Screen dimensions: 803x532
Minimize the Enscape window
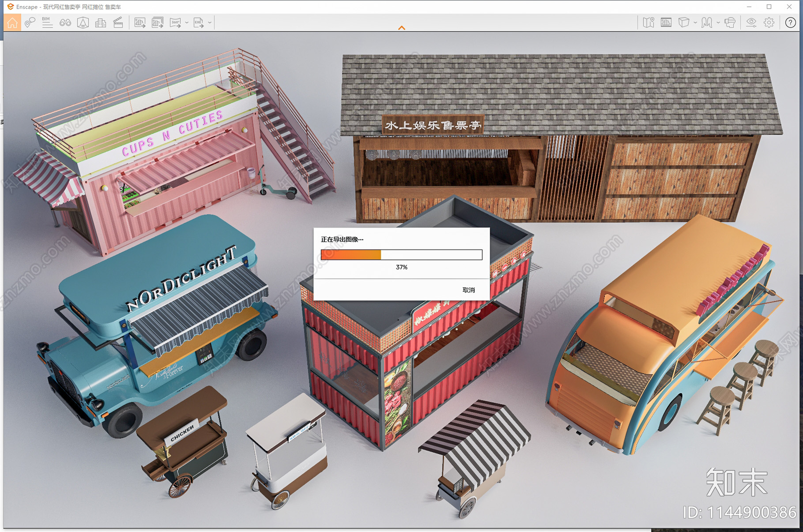click(749, 7)
